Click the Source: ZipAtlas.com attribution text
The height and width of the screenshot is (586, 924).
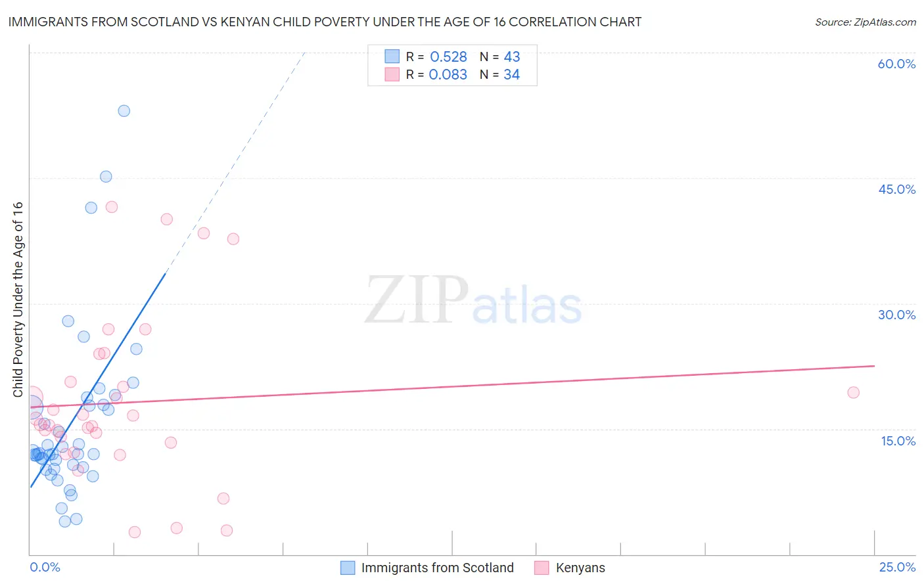point(866,22)
